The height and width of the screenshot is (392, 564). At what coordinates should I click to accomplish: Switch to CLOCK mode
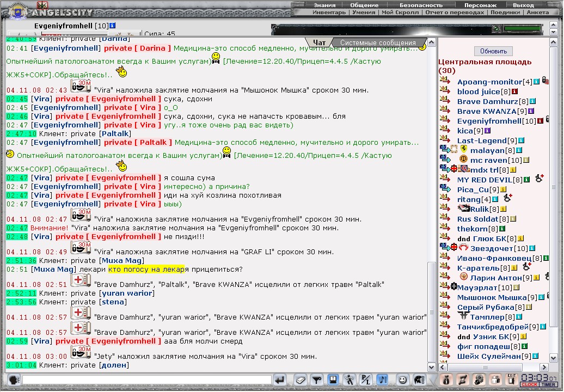pyautogui.click(x=529, y=384)
